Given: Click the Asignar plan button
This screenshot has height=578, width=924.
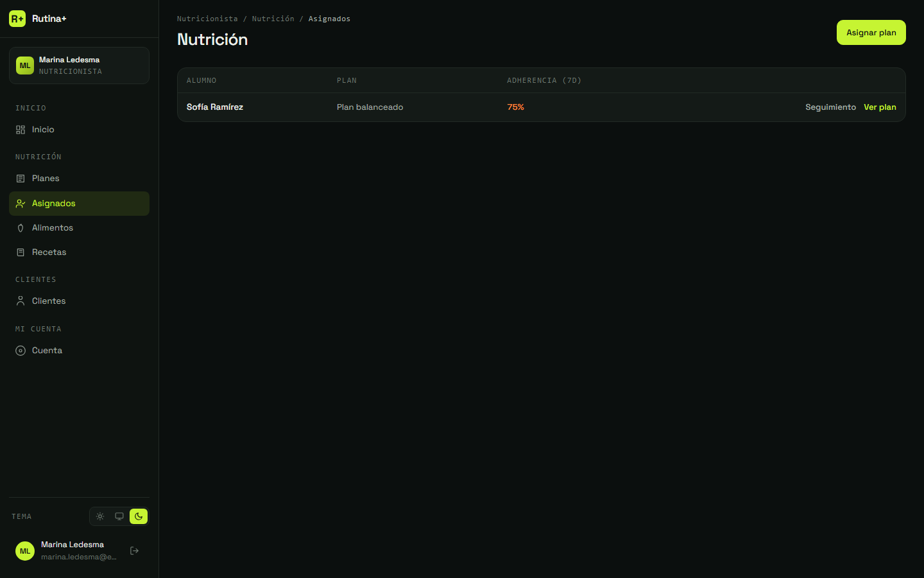Looking at the screenshot, I should [871, 33].
